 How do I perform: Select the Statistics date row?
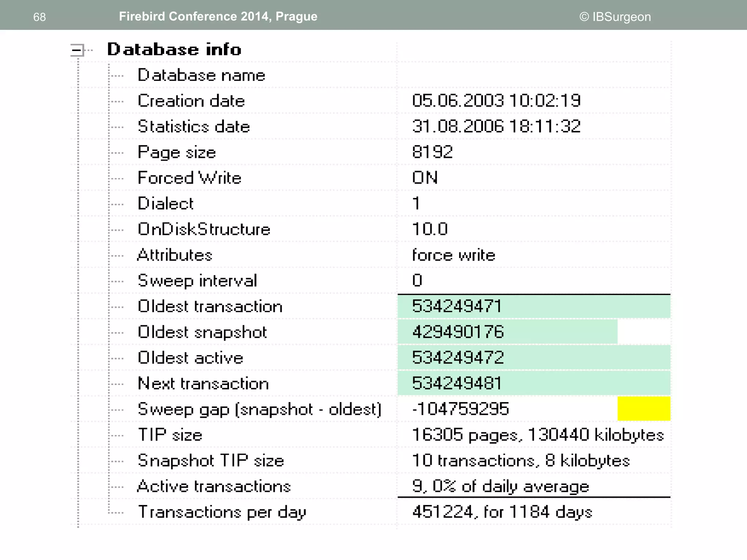click(x=193, y=127)
